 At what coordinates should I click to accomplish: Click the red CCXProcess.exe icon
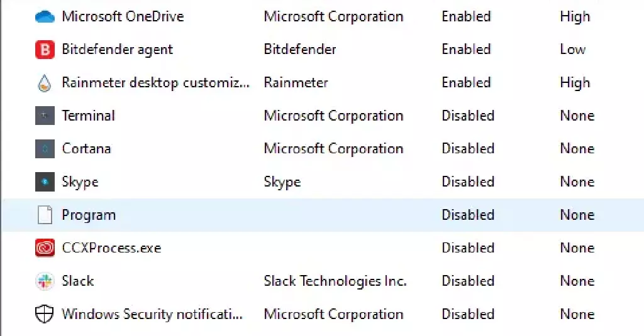[x=45, y=248]
